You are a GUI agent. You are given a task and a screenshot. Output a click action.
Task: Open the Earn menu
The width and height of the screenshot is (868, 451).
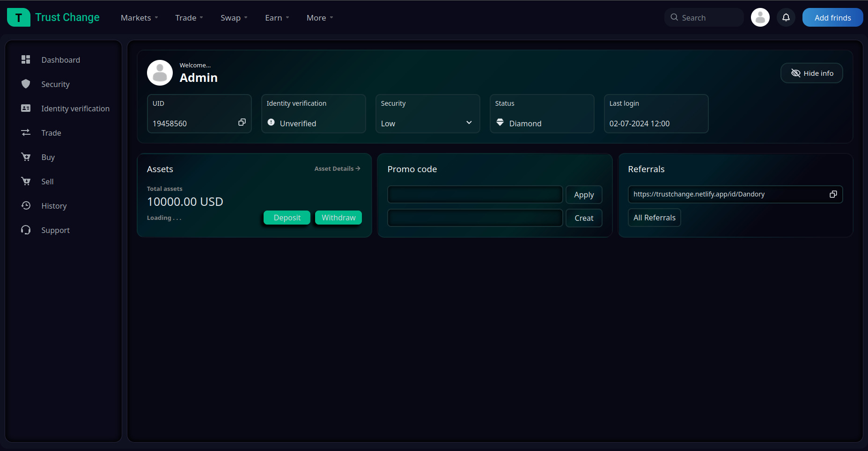click(x=277, y=18)
